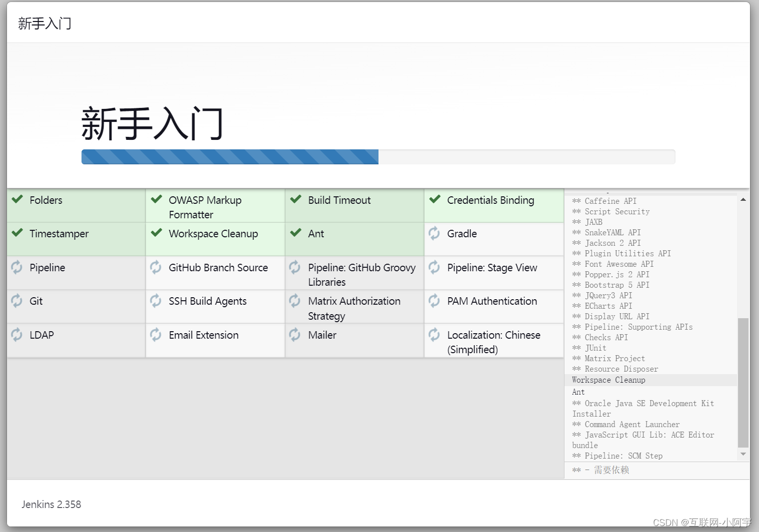Screen dimensions: 759x532
Task: Click the Localization: Chinese (Simplified) label
Action: [x=494, y=342]
